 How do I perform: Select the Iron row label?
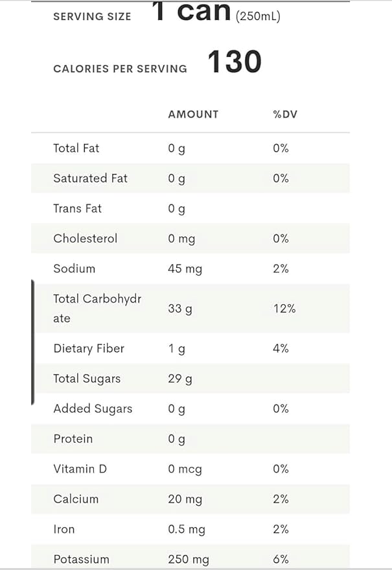[x=64, y=529]
